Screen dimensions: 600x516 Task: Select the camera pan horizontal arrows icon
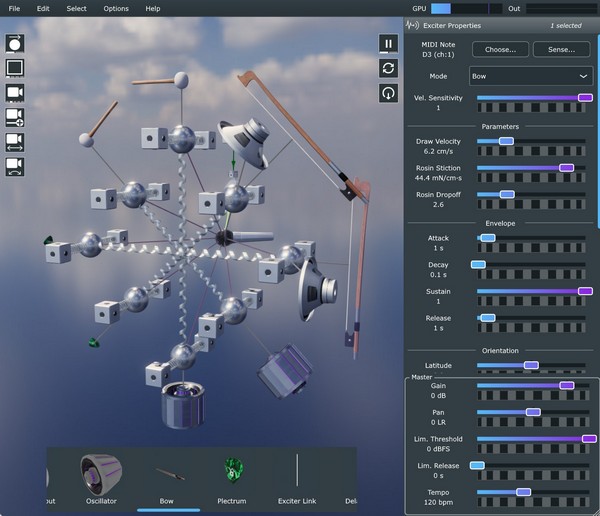[16, 142]
